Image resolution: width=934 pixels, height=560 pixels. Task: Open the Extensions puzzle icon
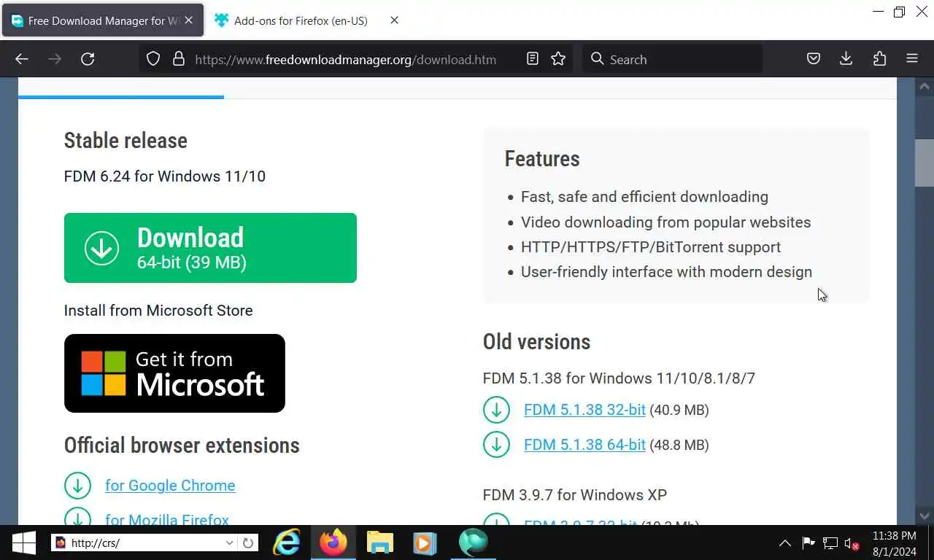879,59
